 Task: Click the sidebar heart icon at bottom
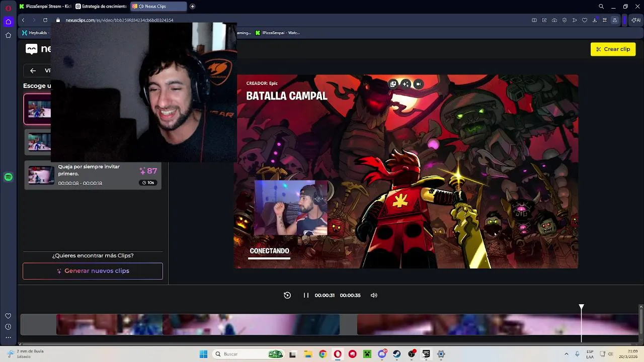click(8, 316)
